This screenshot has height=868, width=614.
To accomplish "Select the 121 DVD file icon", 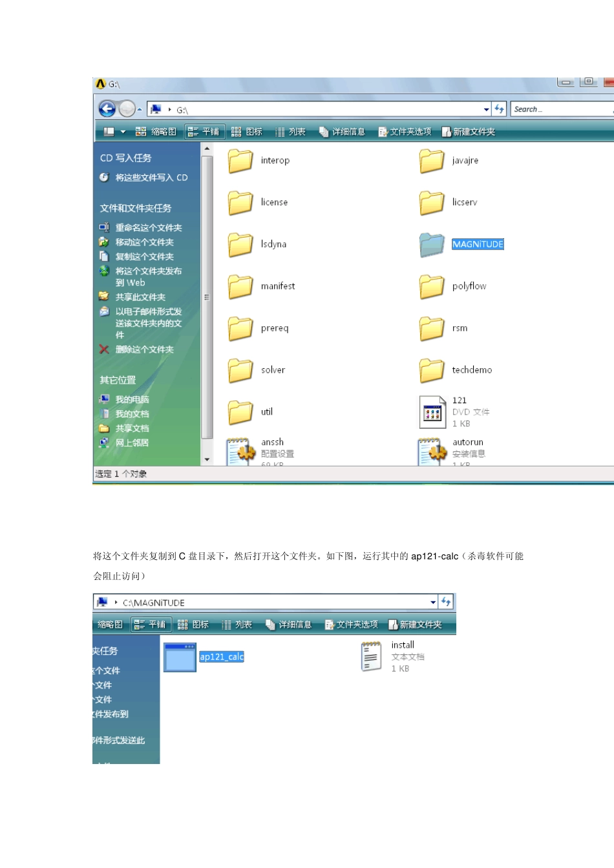I will (x=432, y=412).
